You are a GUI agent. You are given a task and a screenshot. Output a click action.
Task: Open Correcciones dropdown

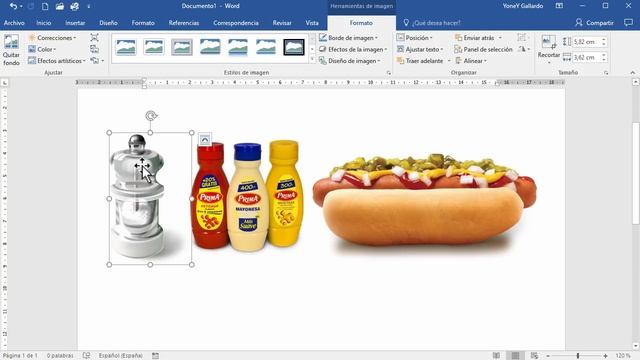click(x=52, y=38)
